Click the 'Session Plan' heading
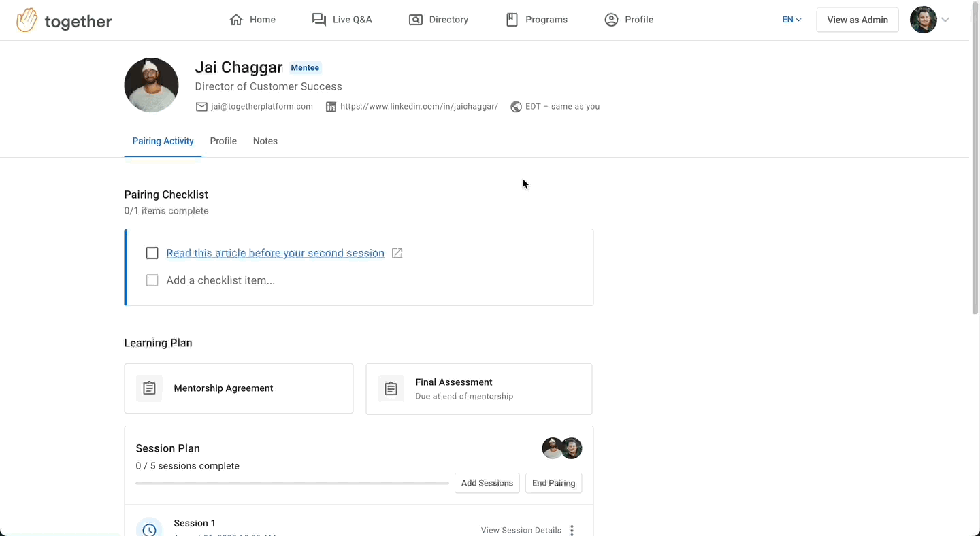The height and width of the screenshot is (536, 980). click(x=168, y=448)
